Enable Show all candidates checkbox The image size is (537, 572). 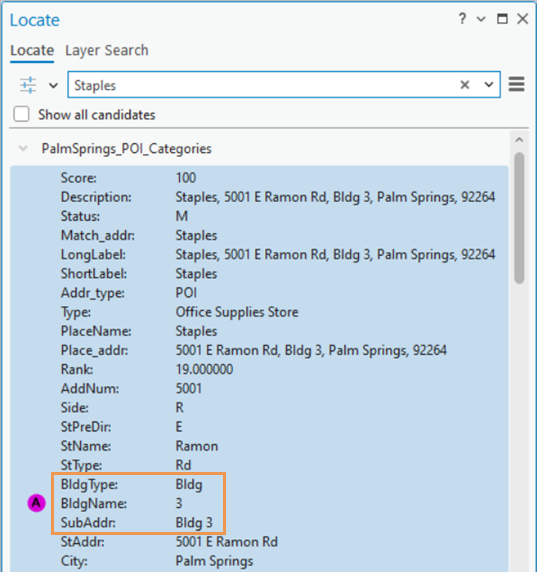21,114
